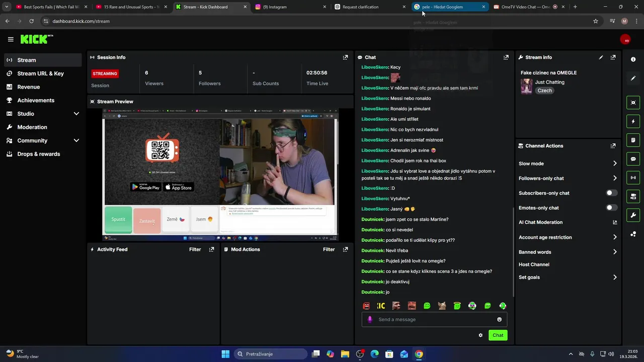Expand the Studio sidebar section
Image resolution: width=644 pixels, height=362 pixels.
click(76, 114)
